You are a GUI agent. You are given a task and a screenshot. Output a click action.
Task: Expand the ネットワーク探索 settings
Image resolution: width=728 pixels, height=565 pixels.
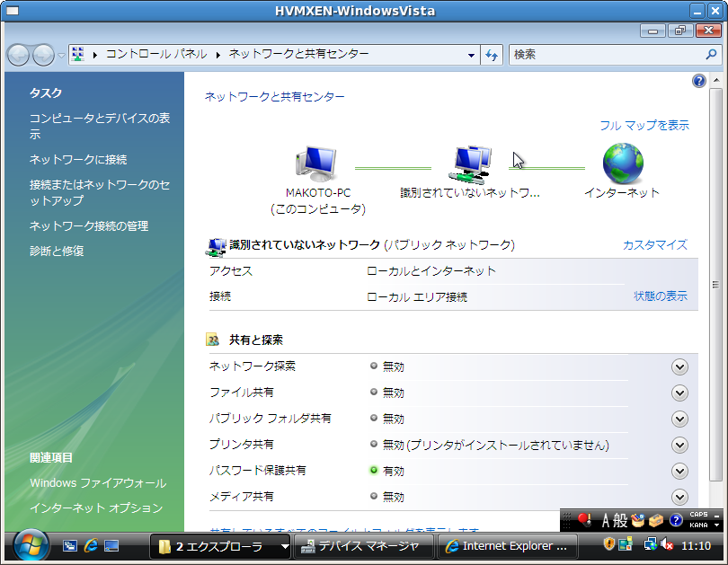click(679, 366)
